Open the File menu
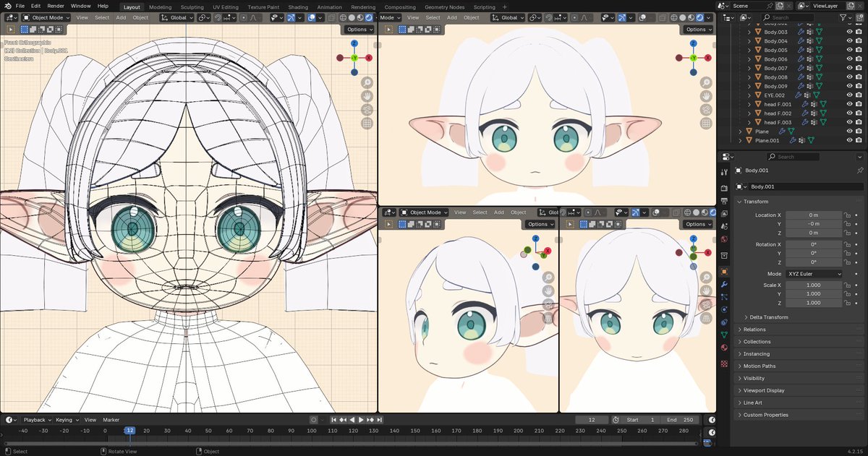Image resolution: width=868 pixels, height=456 pixels. (x=20, y=6)
